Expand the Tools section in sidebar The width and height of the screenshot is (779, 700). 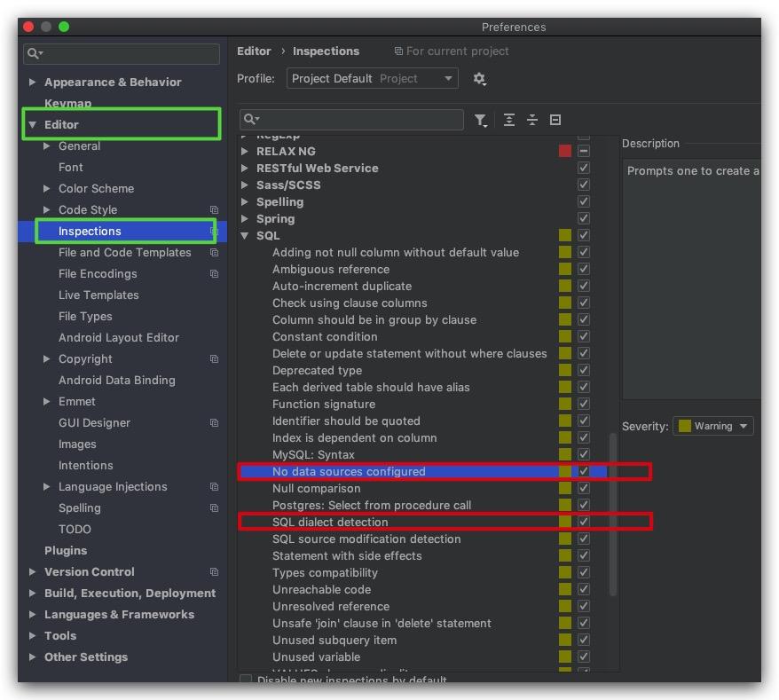tap(32, 636)
